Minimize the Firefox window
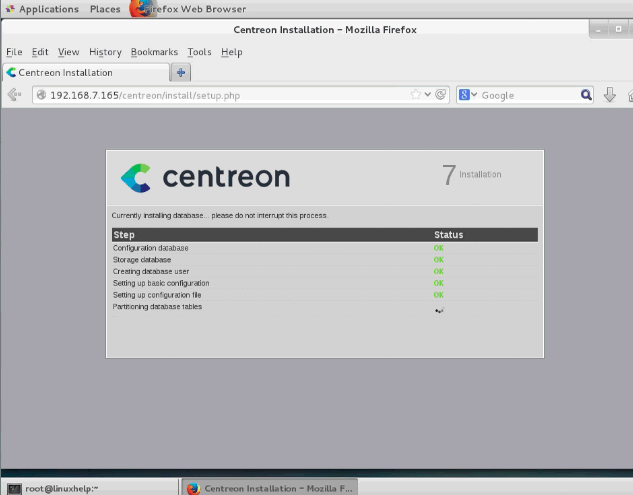The height and width of the screenshot is (495, 633). tap(598, 30)
